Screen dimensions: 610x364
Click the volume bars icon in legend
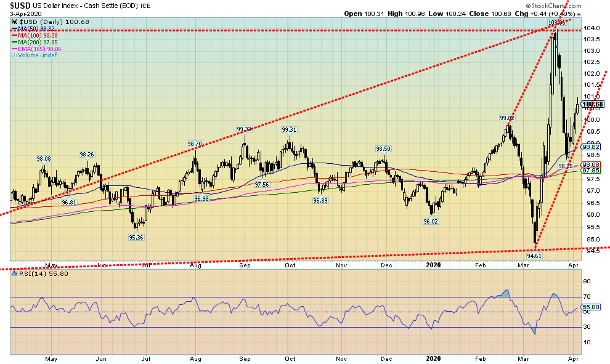click(x=14, y=55)
